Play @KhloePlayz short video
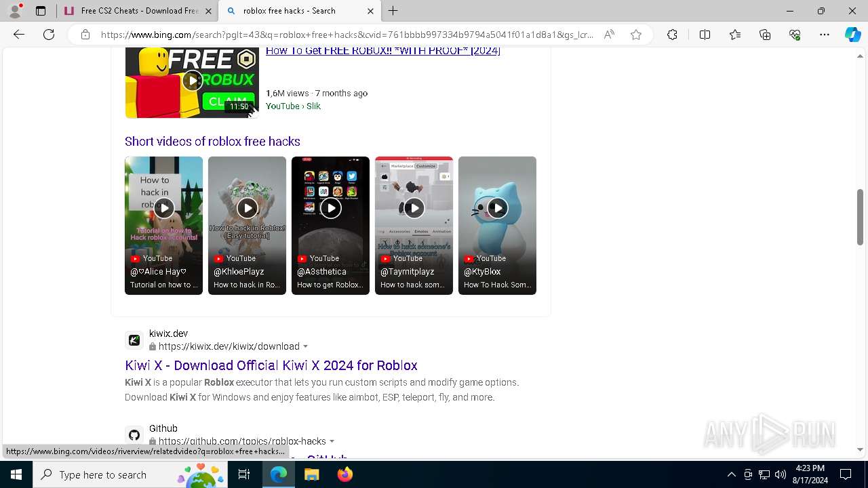The image size is (868, 488). (x=247, y=226)
